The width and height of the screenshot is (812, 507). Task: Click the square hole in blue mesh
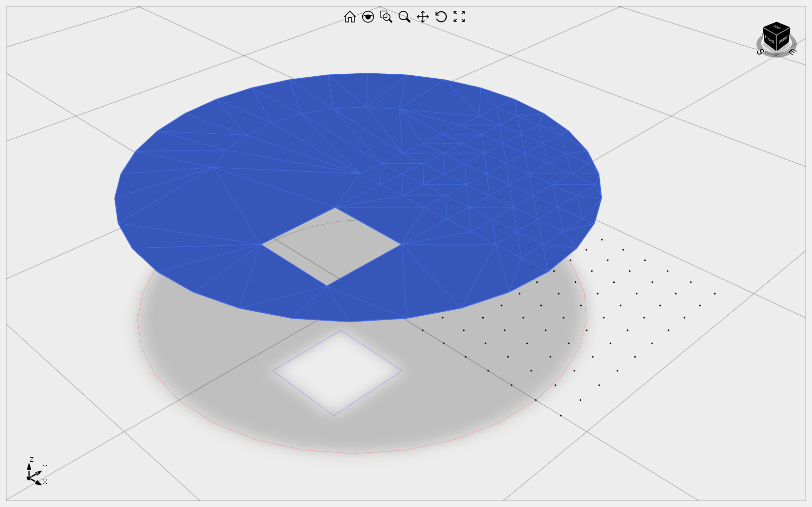pyautogui.click(x=332, y=246)
